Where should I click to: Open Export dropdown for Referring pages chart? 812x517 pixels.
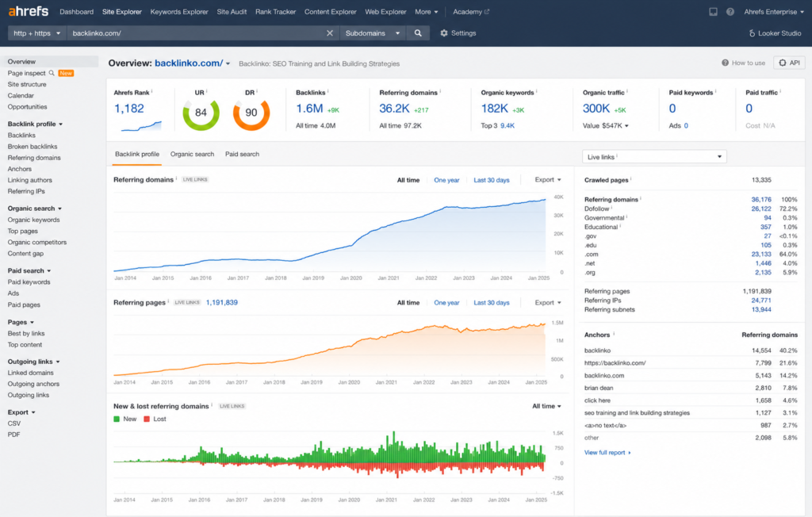click(x=548, y=303)
